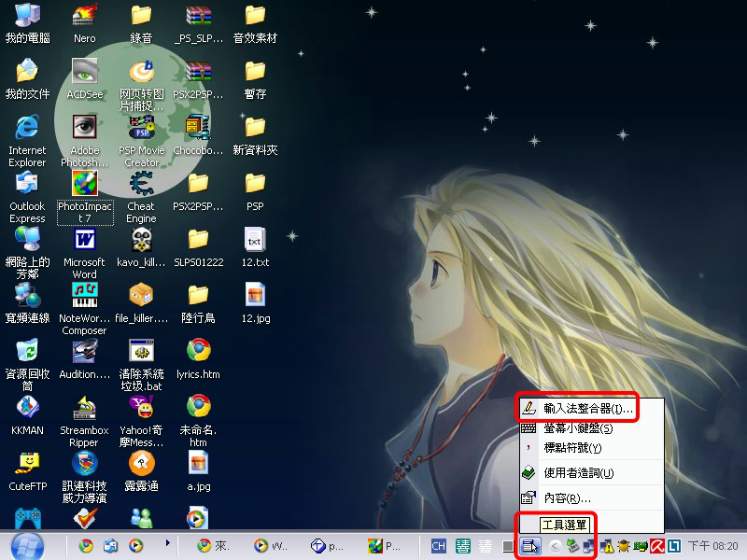The height and width of the screenshot is (560, 747).
Task: Click the 网页转图片捕捉 icon
Action: pos(141,86)
